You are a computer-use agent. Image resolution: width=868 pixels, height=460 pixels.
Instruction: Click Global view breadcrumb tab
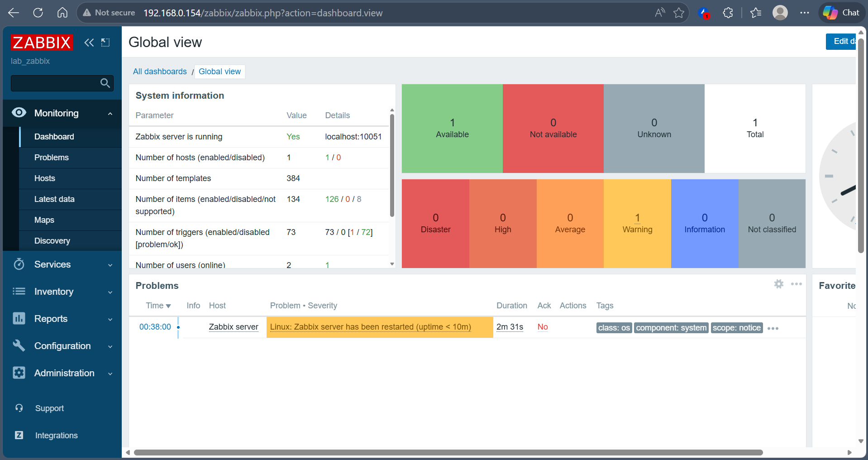pos(219,72)
